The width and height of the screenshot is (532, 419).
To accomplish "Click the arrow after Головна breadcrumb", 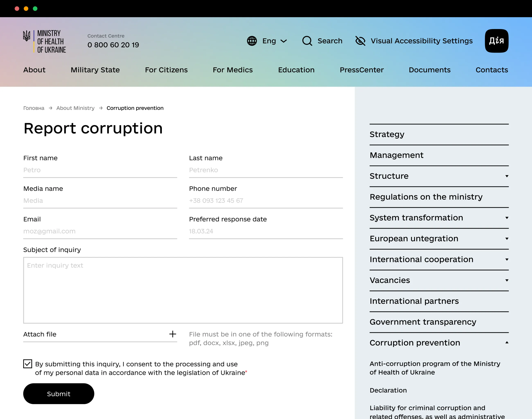I will tap(51, 108).
